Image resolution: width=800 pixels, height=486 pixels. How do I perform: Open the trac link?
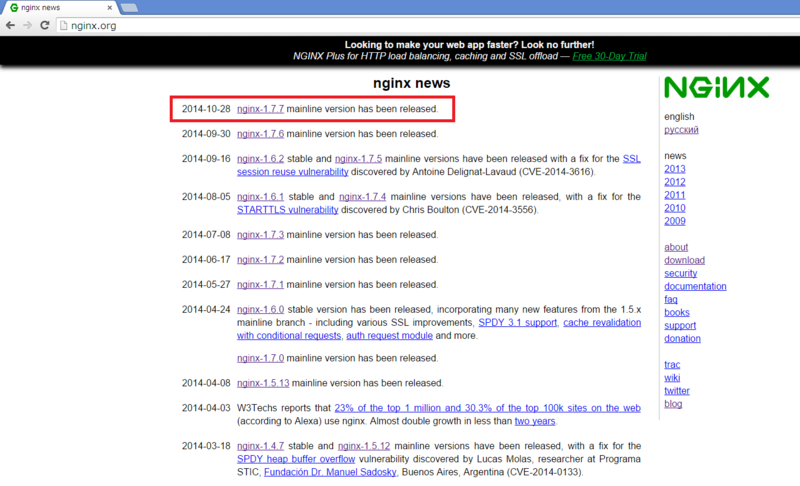(x=672, y=365)
